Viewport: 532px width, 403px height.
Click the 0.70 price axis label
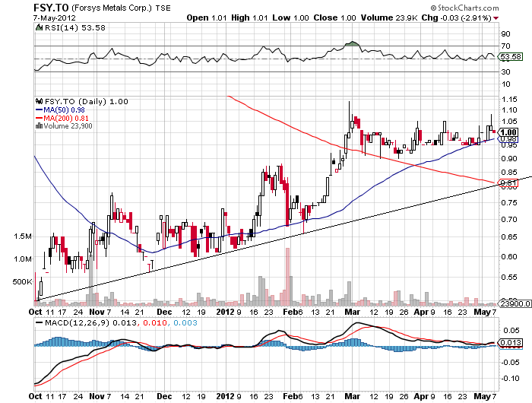click(x=509, y=219)
